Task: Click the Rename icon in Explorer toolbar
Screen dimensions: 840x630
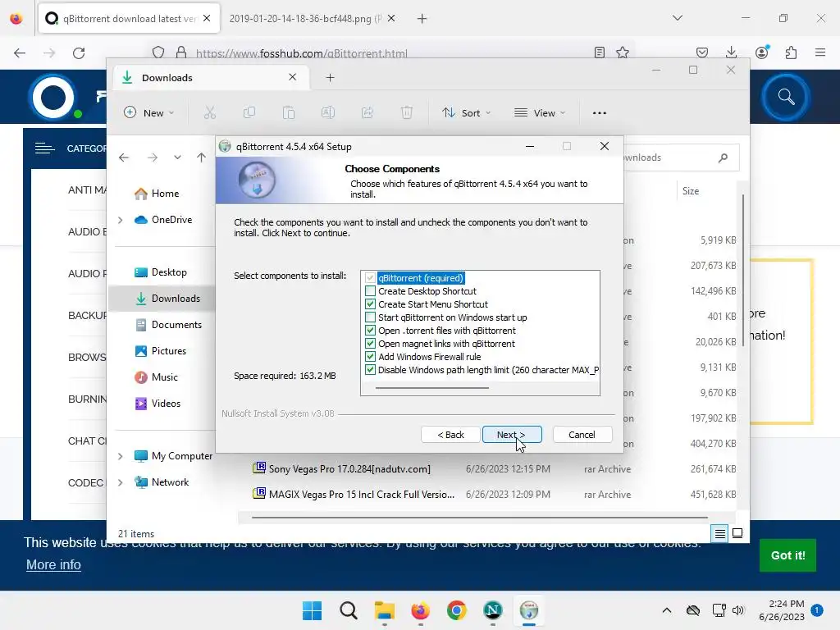Action: (328, 113)
